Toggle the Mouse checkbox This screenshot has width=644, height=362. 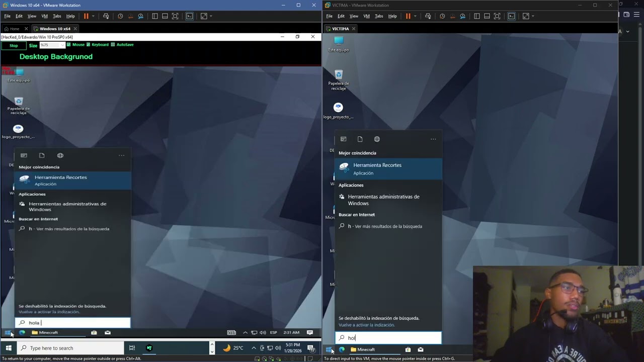(x=69, y=45)
